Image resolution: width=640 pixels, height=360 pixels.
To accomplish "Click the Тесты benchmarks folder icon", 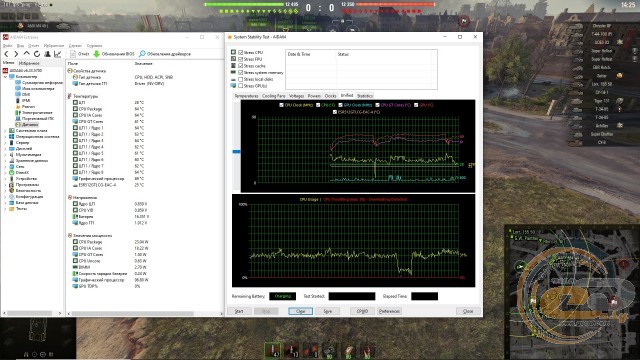I will tap(11, 209).
